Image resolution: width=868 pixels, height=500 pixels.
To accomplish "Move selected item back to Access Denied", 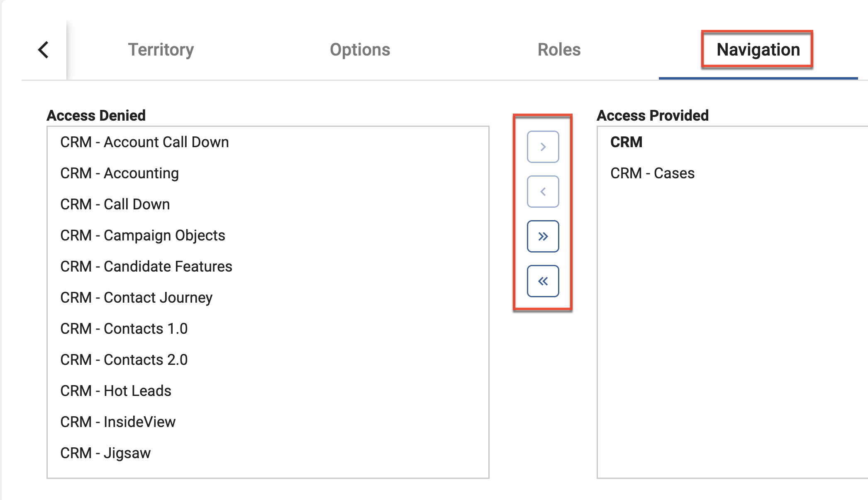I will coord(543,192).
